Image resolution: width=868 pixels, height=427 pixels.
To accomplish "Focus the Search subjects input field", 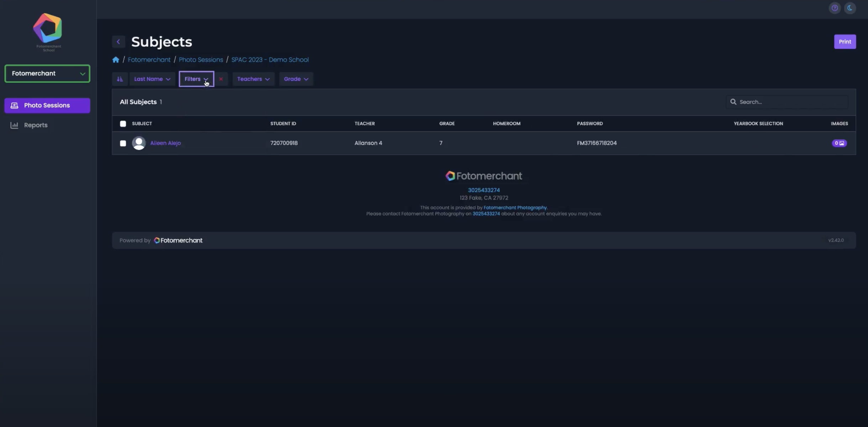I will coord(787,102).
